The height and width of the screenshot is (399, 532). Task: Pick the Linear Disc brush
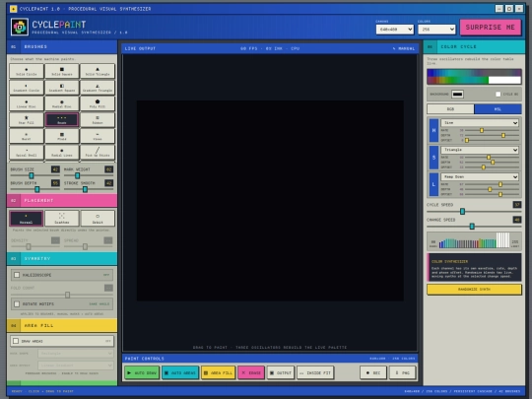click(27, 103)
